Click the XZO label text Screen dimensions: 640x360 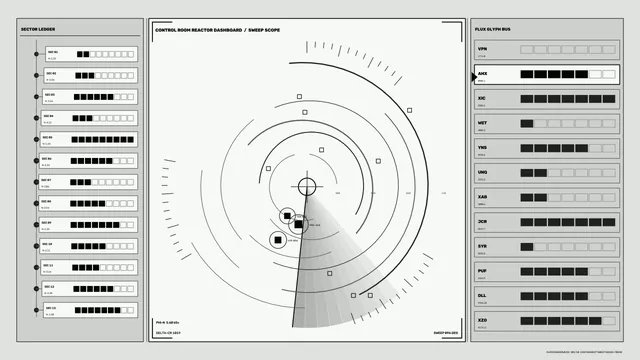[482, 320]
